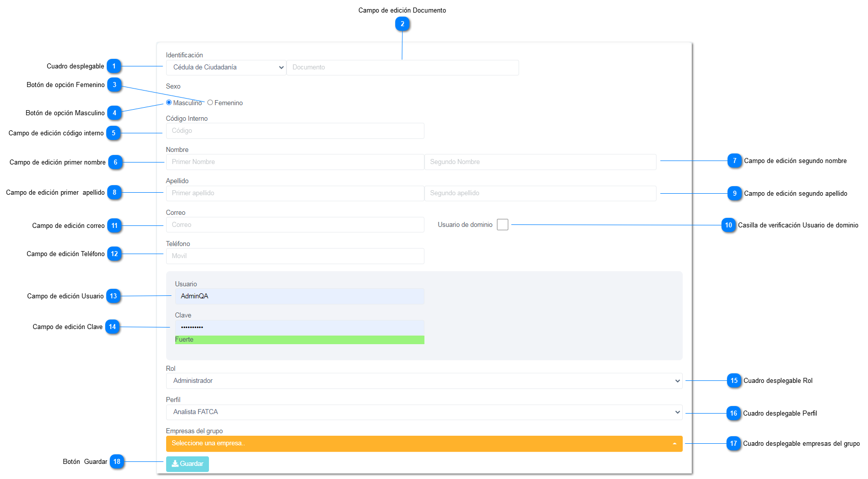
Task: Open the Cédula de Ciudadanía dropdown
Action: (x=226, y=67)
